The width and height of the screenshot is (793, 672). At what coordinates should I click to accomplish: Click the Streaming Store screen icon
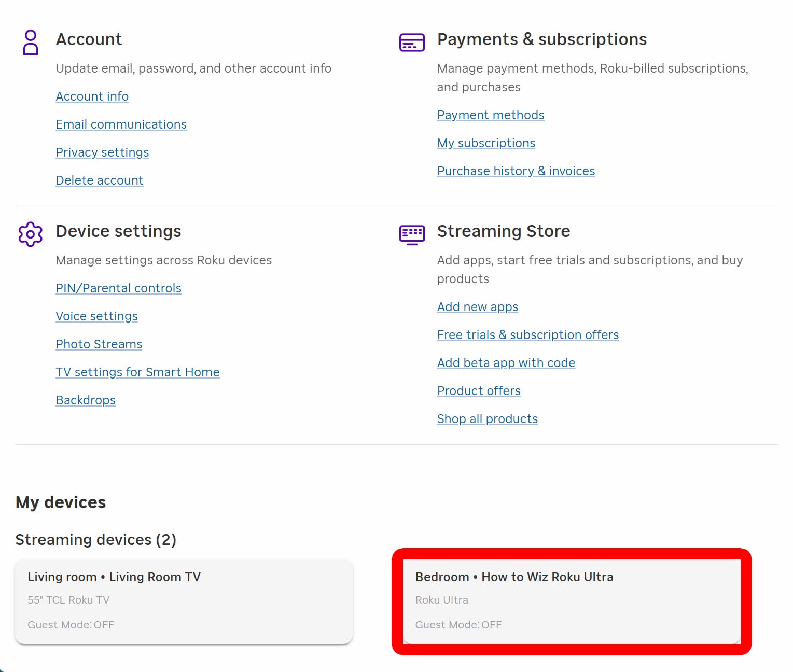pos(412,234)
